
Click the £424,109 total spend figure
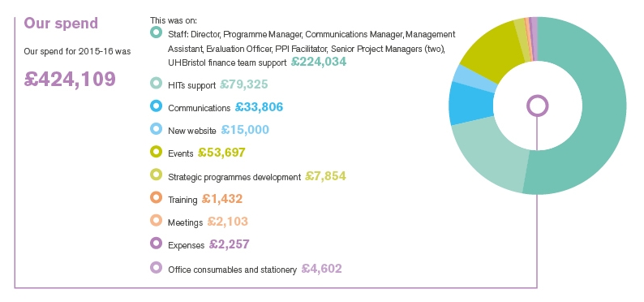point(70,79)
